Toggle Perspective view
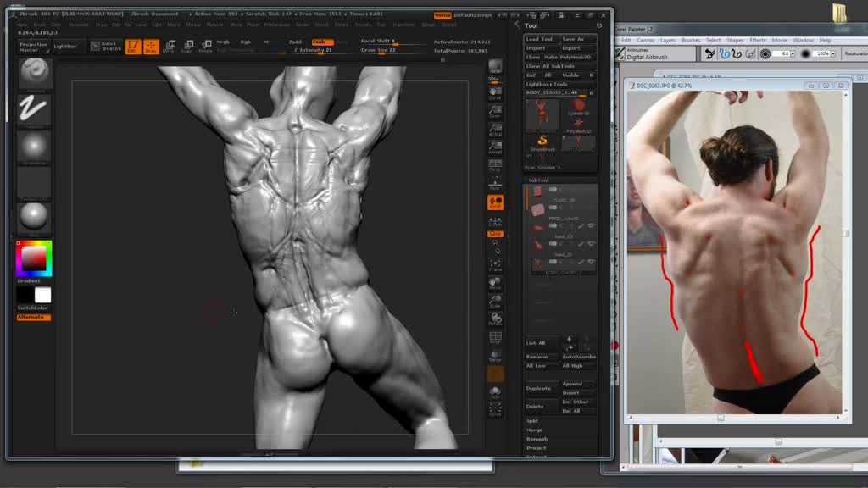The height and width of the screenshot is (488, 868). click(495, 165)
